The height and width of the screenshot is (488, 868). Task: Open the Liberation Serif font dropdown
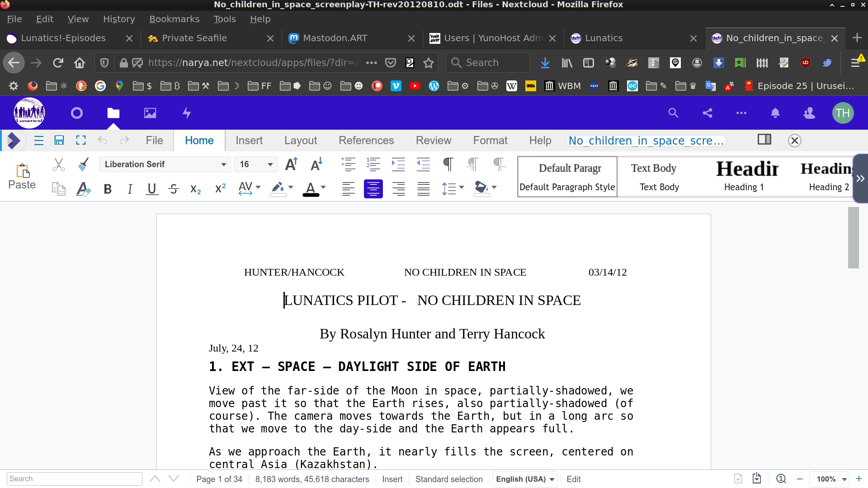223,164
